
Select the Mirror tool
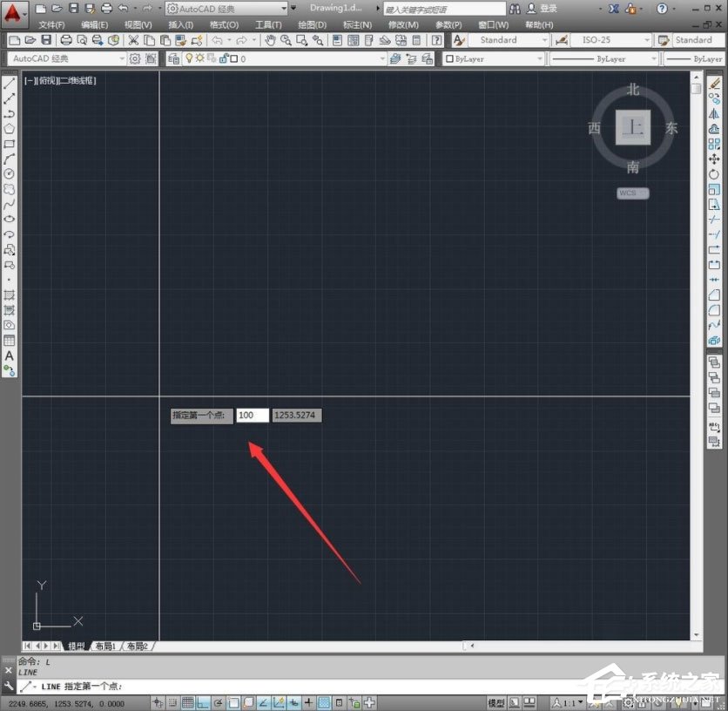[x=714, y=114]
